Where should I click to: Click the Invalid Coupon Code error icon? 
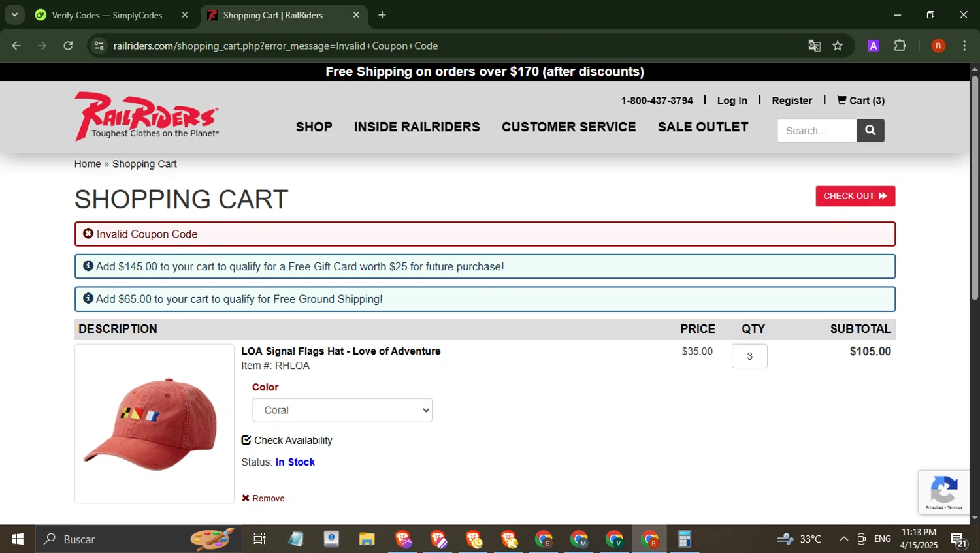88,234
